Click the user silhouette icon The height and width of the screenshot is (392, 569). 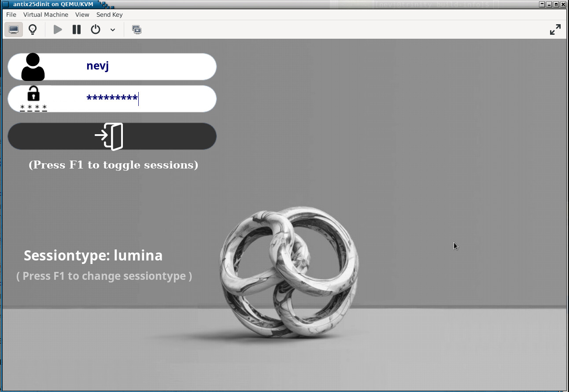(x=33, y=67)
